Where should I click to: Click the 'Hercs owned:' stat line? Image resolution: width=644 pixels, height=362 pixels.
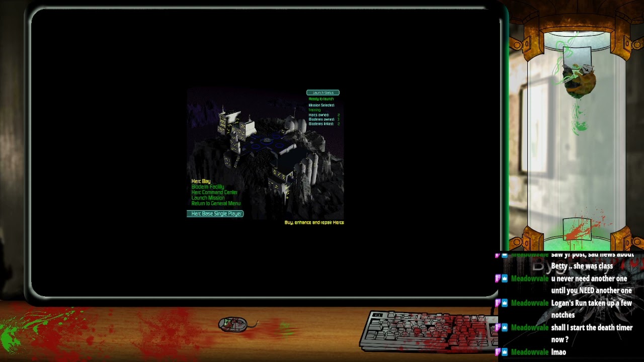point(324,115)
